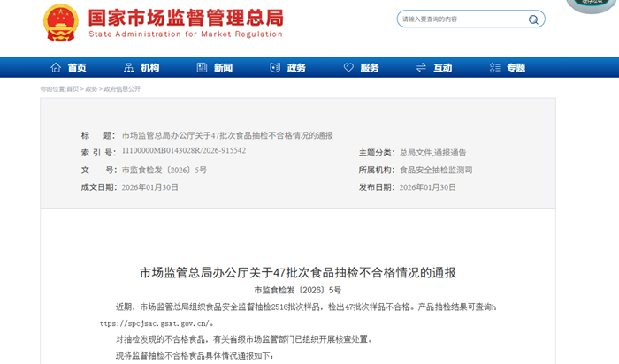
Task: Click the 主题分类 field label
Action: click(377, 153)
